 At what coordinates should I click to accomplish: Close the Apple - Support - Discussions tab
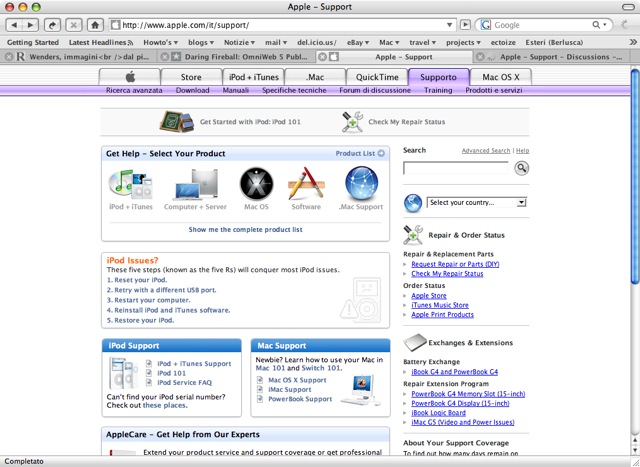click(480, 57)
